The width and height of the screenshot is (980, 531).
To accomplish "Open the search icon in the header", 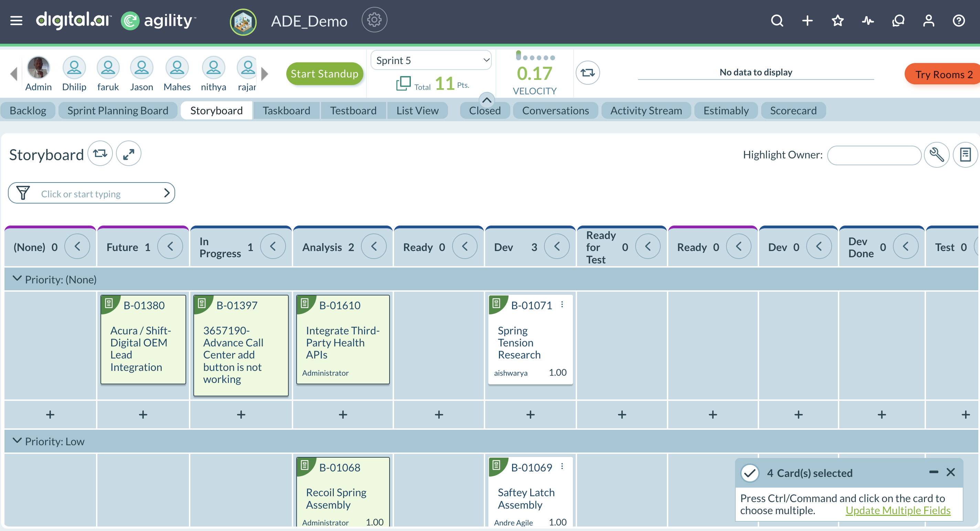I will click(777, 21).
